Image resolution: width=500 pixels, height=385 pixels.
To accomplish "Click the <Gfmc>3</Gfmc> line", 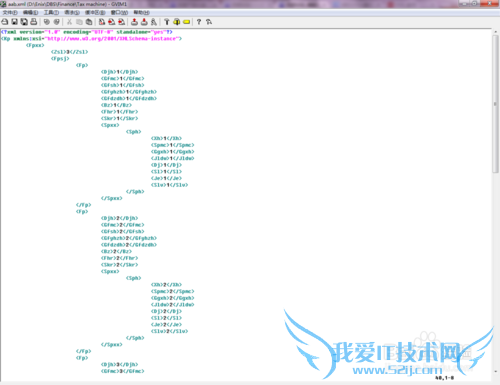I will coord(122,371).
